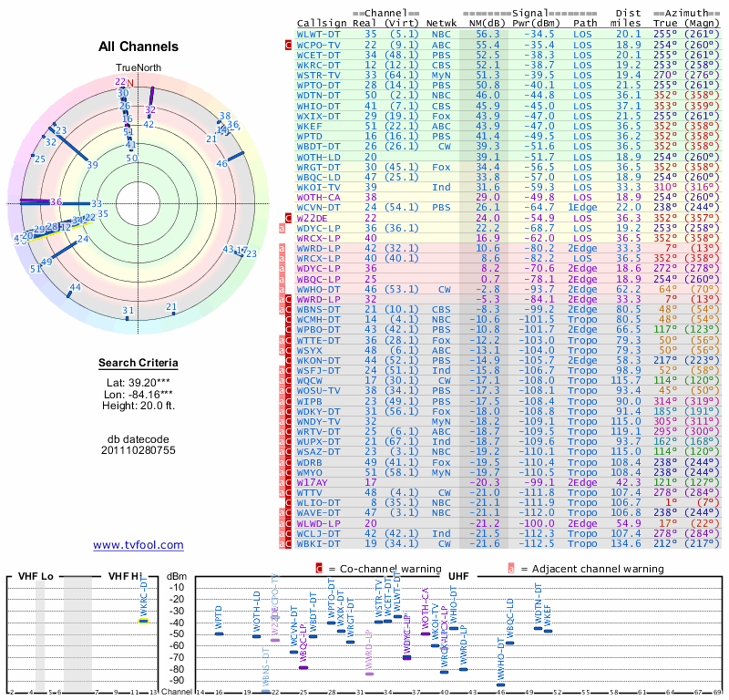This screenshot has height=700, width=729.
Task: Select WUPX-DT callsign in the table
Action: tap(318, 442)
